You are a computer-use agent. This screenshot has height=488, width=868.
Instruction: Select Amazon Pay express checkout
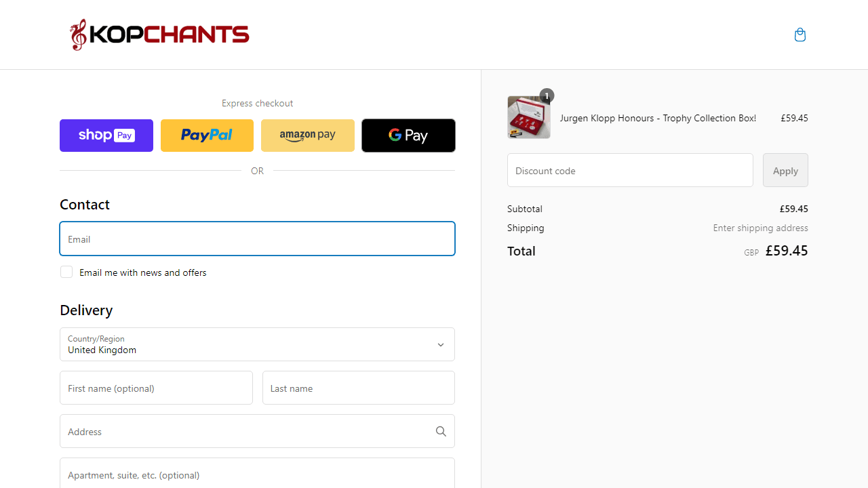click(308, 136)
